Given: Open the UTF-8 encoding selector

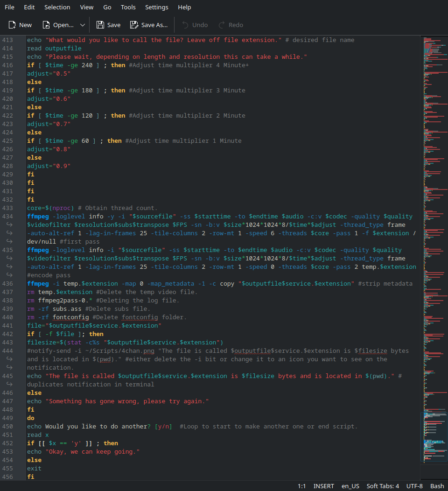Looking at the screenshot, I should click(414, 486).
